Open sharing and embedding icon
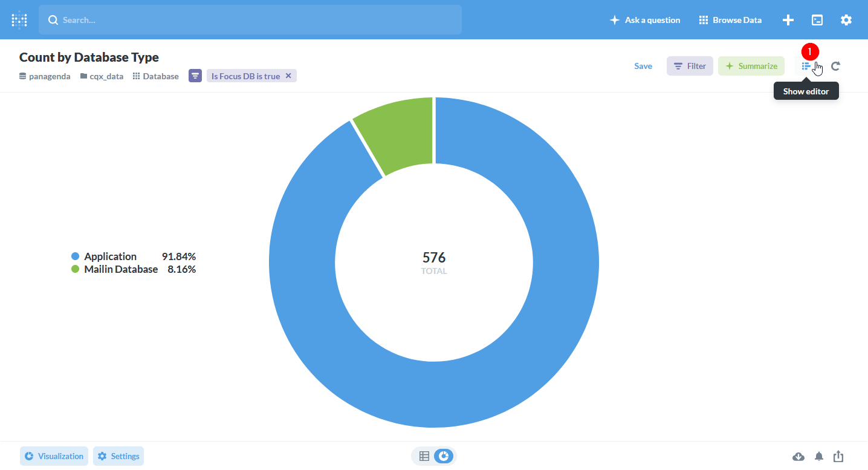 pyautogui.click(x=838, y=456)
